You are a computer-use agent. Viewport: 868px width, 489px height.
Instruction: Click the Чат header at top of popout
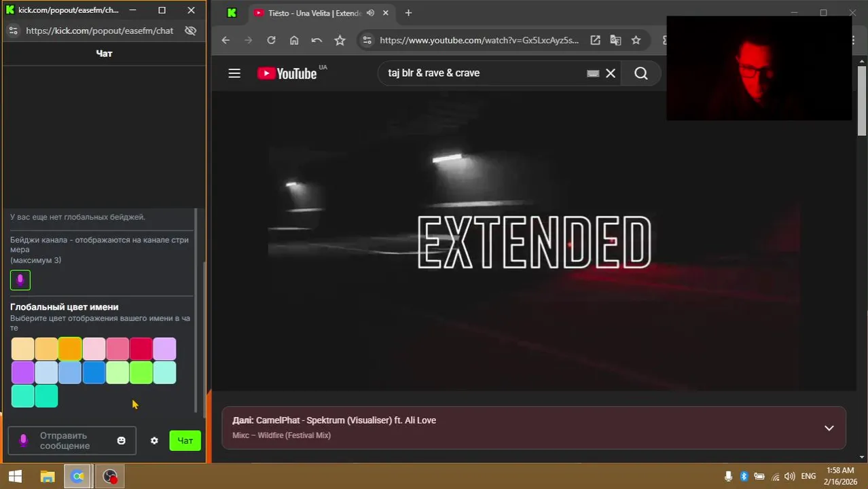[x=105, y=54]
